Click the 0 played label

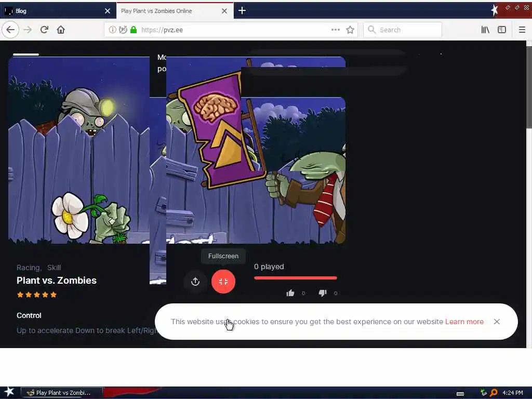point(269,267)
